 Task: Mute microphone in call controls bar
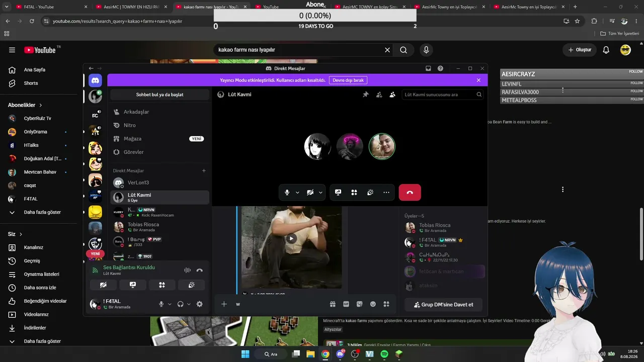click(x=287, y=193)
